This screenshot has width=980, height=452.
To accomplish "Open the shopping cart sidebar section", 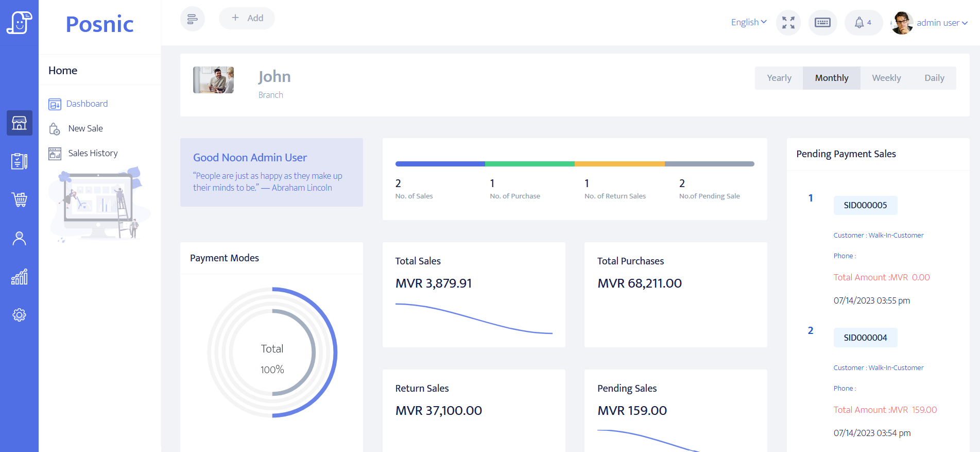I will [x=20, y=199].
